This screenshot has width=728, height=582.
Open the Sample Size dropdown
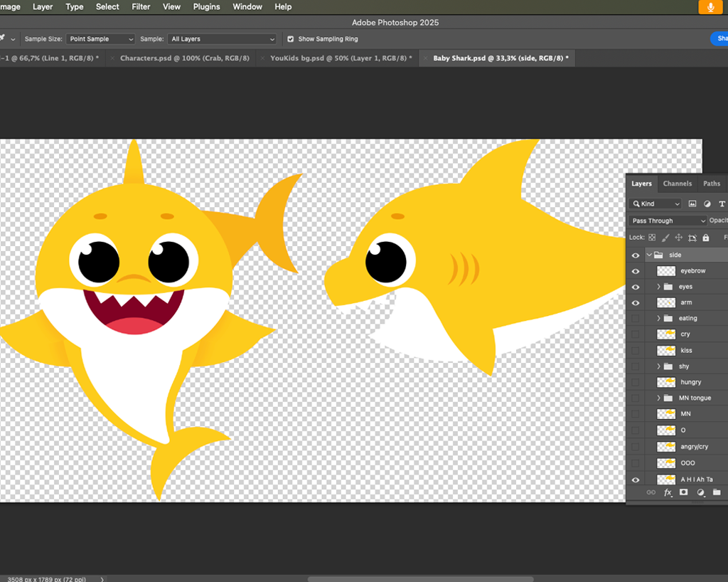click(x=100, y=39)
